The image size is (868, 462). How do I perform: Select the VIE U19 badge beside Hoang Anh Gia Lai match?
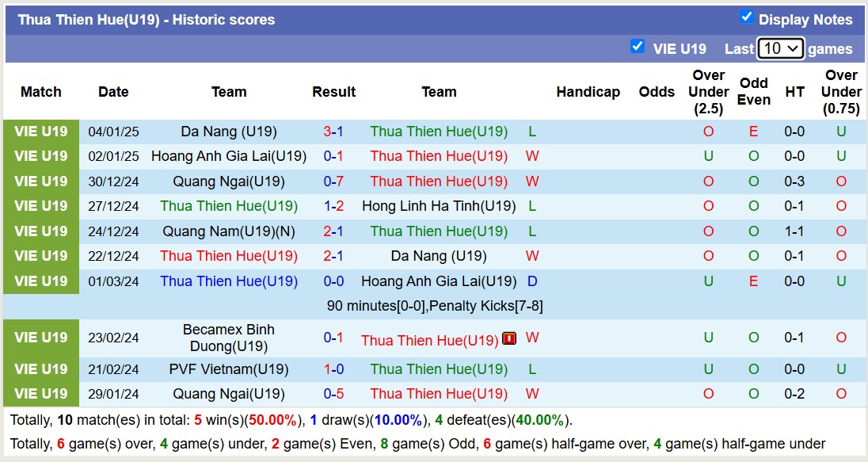point(40,156)
